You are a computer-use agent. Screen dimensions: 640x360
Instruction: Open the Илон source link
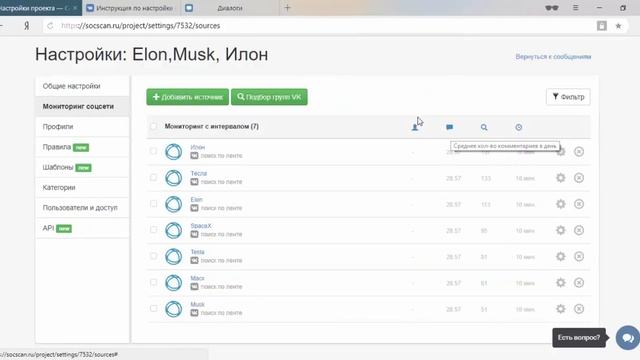(x=198, y=147)
